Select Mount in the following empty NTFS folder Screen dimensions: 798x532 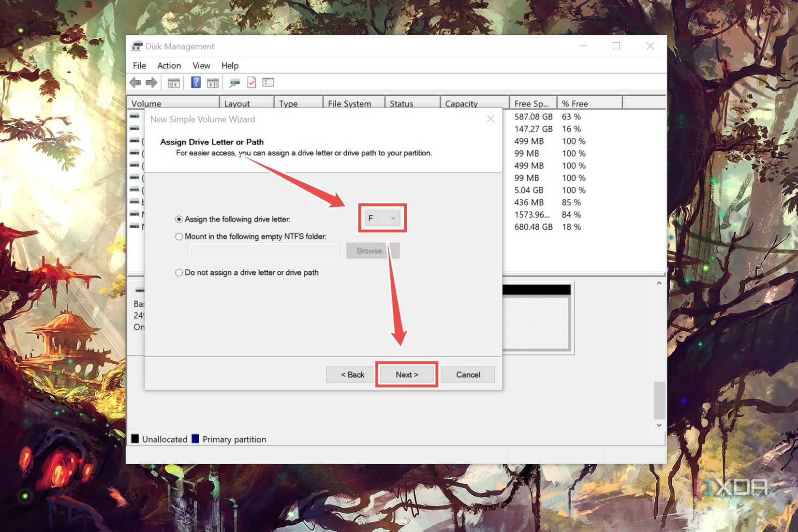pos(179,236)
